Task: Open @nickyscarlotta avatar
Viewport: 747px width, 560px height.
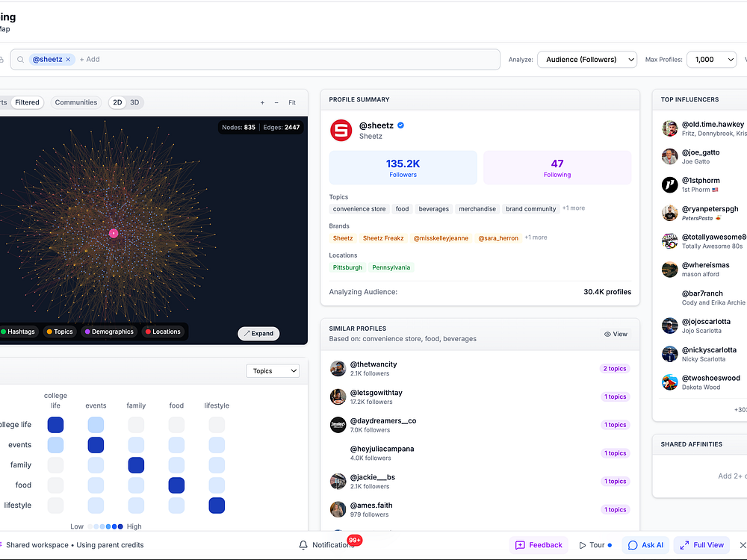Action: click(x=669, y=354)
